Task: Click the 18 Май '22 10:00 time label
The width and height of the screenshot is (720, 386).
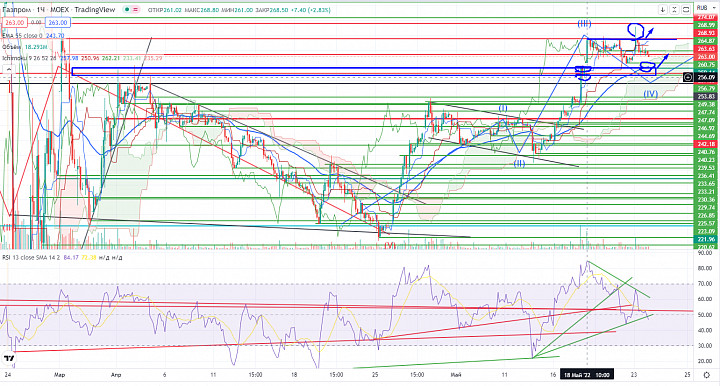Action: pos(587,375)
